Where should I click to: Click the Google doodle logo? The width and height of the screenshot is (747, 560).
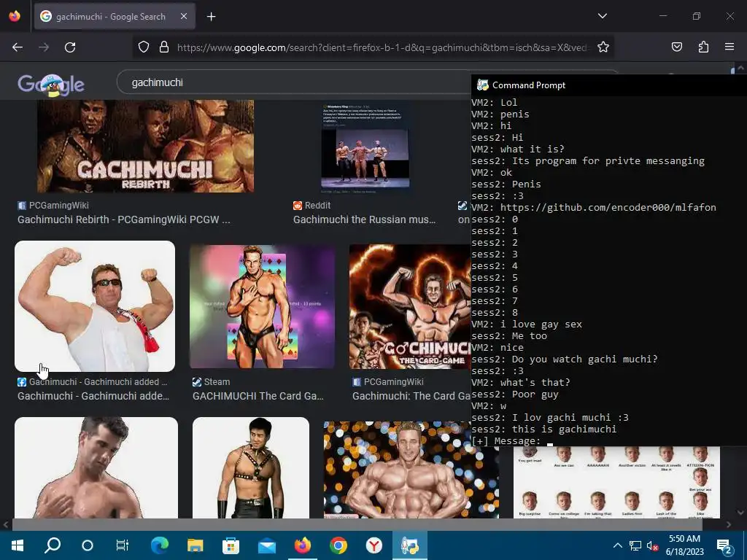[51, 85]
